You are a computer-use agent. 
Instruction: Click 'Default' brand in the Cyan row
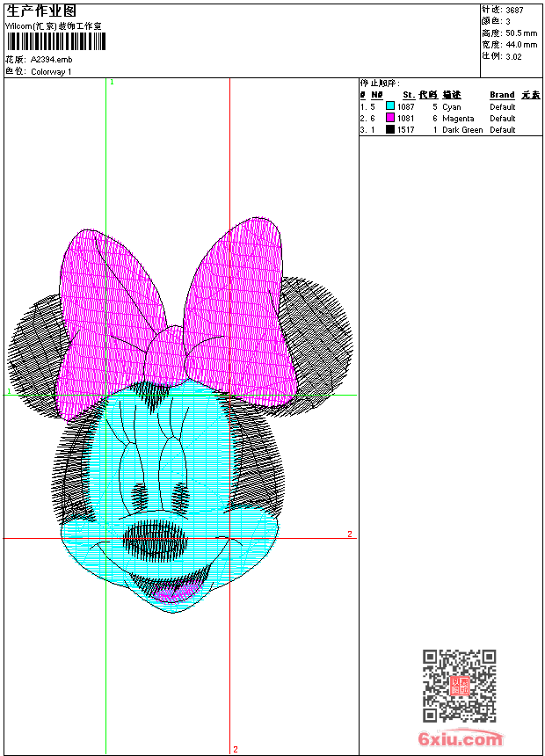coord(503,107)
